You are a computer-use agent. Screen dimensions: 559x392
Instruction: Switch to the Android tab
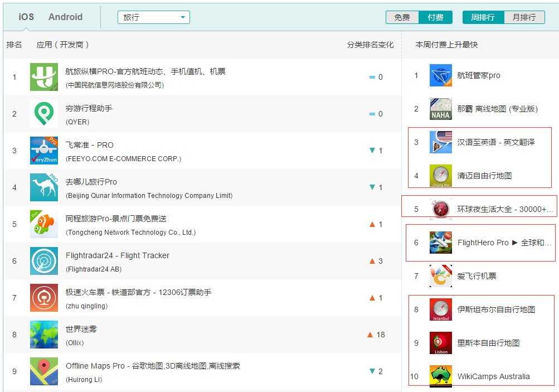(65, 17)
